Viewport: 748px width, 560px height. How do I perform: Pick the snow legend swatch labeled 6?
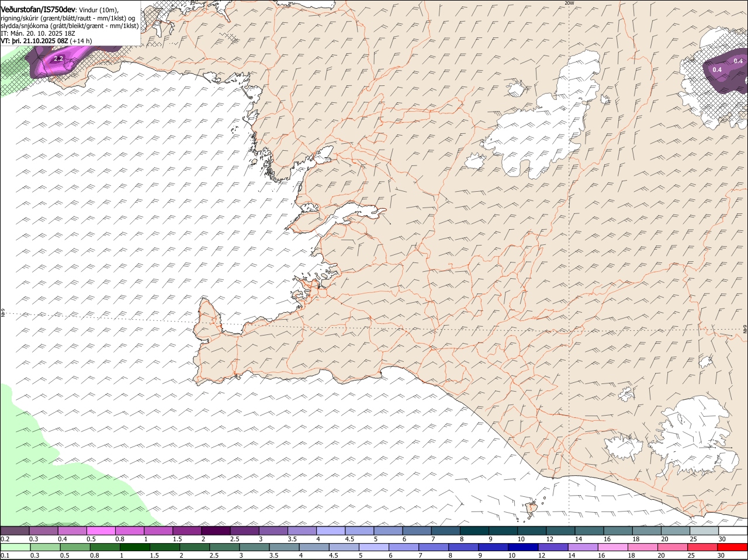tap(418, 531)
